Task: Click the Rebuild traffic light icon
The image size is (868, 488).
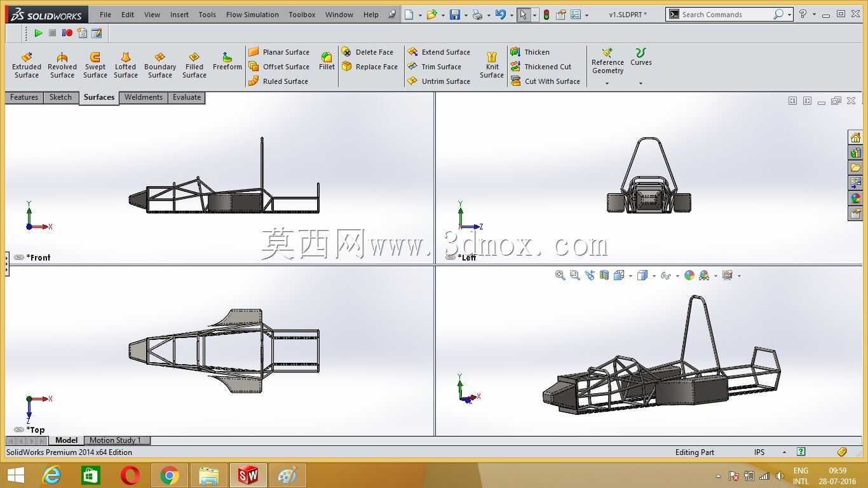Action: [x=546, y=14]
